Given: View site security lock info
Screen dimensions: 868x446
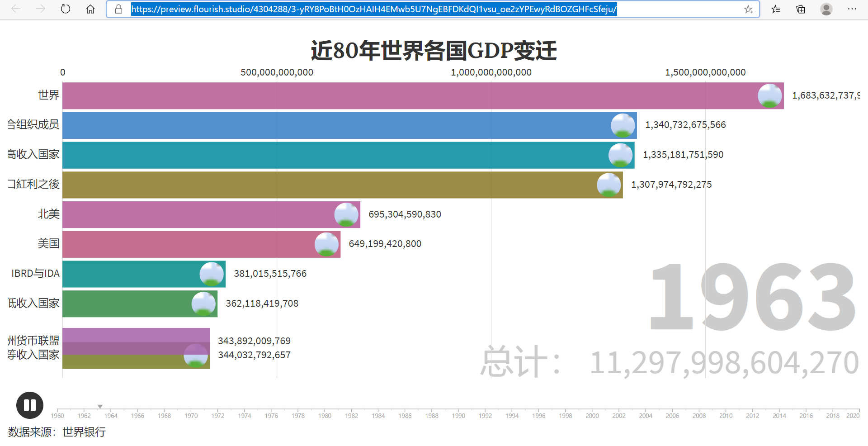Looking at the screenshot, I should point(119,9).
